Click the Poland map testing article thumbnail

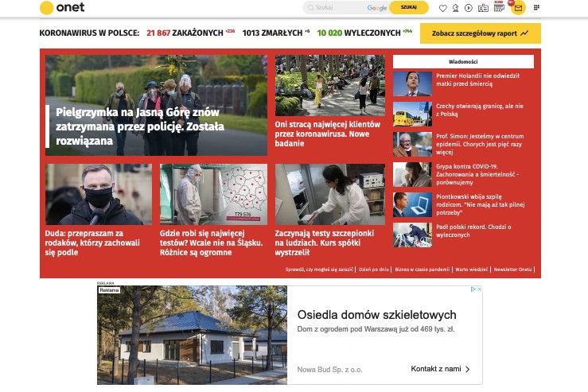click(x=213, y=194)
